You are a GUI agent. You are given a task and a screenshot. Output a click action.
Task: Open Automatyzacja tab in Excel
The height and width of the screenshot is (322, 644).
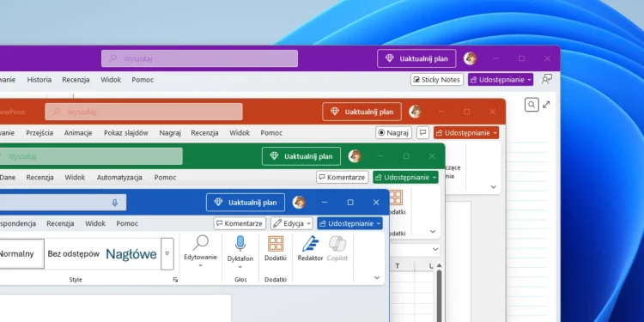[119, 178]
